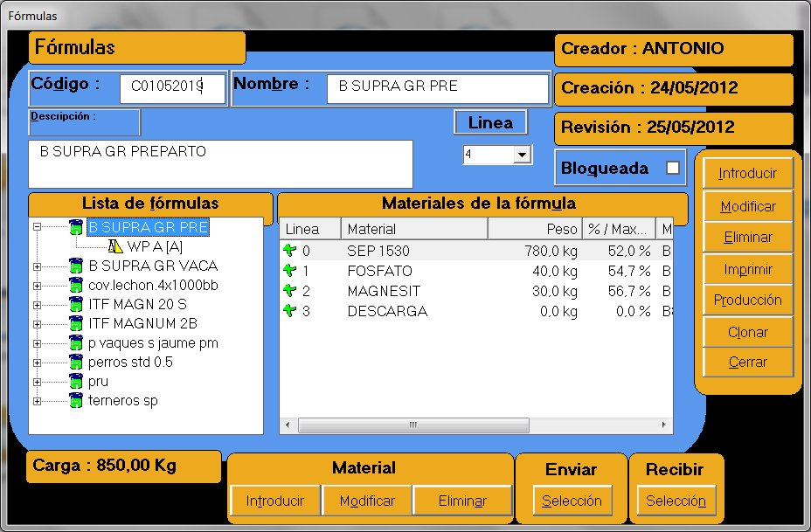The image size is (811, 532).
Task: Click the green arrow icon for FOSFATO row
Action: (290, 272)
